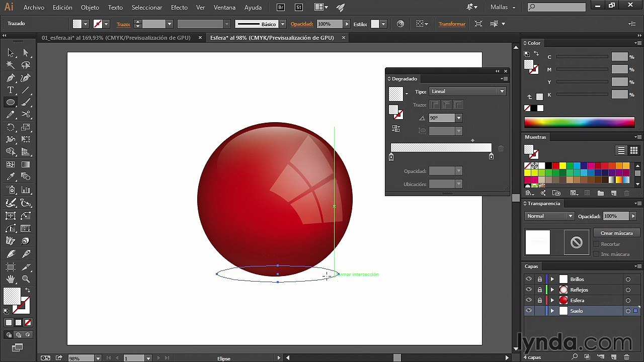
Task: Expand the Esfera layer
Action: click(x=552, y=300)
